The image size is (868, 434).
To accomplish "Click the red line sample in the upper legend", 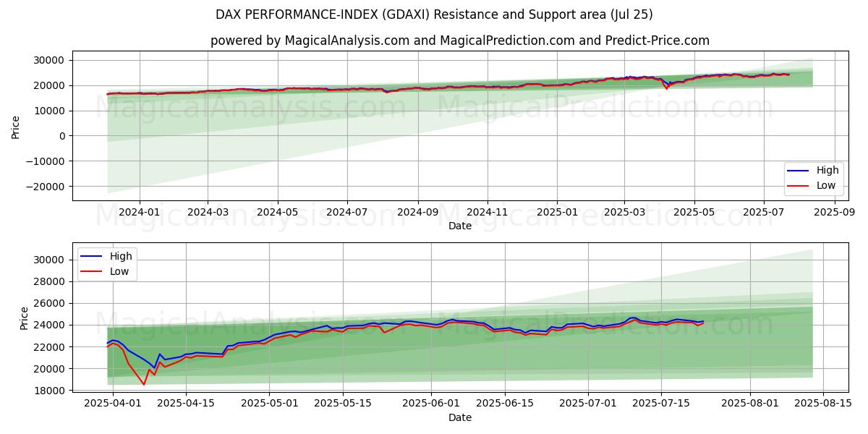I will pyautogui.click(x=799, y=186).
